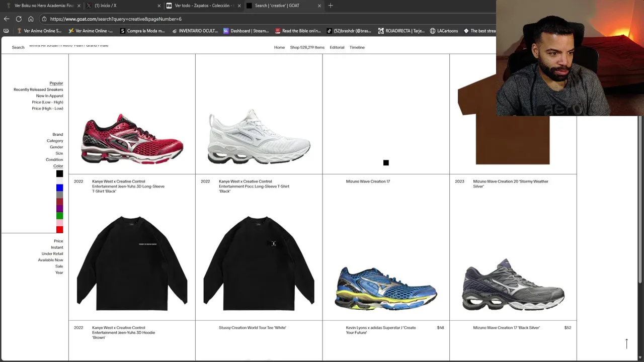Image resolution: width=644 pixels, height=362 pixels.
Task: Open 'Stussy Creation World Tour Tee White'
Action: 253,328
